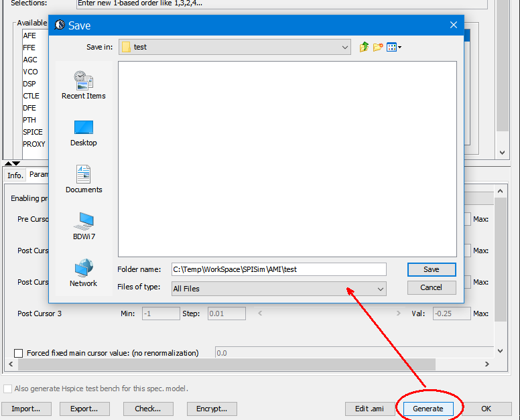Close the Save dialog window
Viewport: 520px width, 420px height.
point(453,25)
